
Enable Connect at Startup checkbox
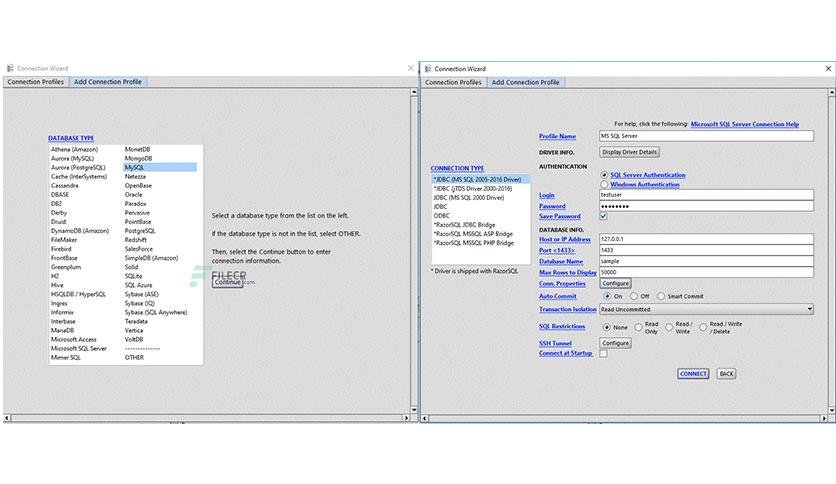603,353
